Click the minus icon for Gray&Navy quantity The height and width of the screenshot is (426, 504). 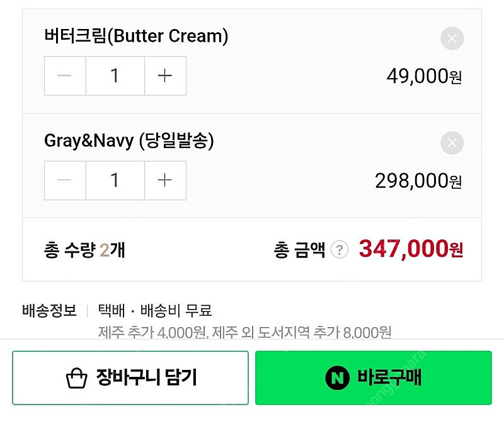[63, 180]
